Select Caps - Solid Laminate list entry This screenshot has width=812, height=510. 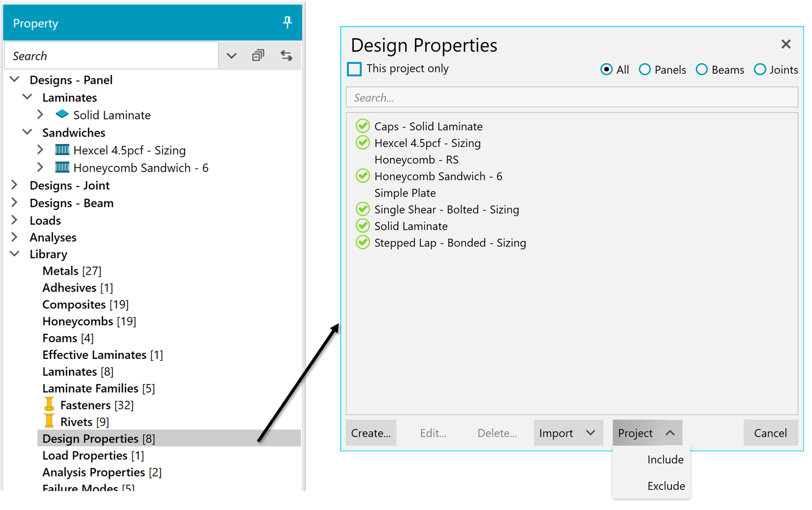428,126
